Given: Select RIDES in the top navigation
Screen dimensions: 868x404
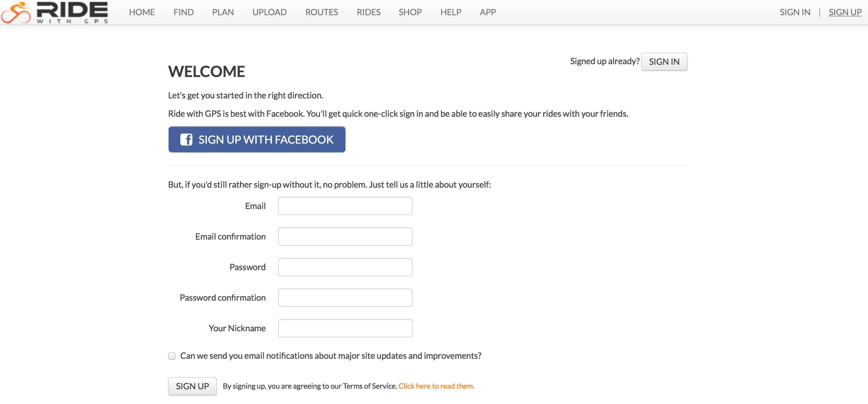Looking at the screenshot, I should click(369, 12).
